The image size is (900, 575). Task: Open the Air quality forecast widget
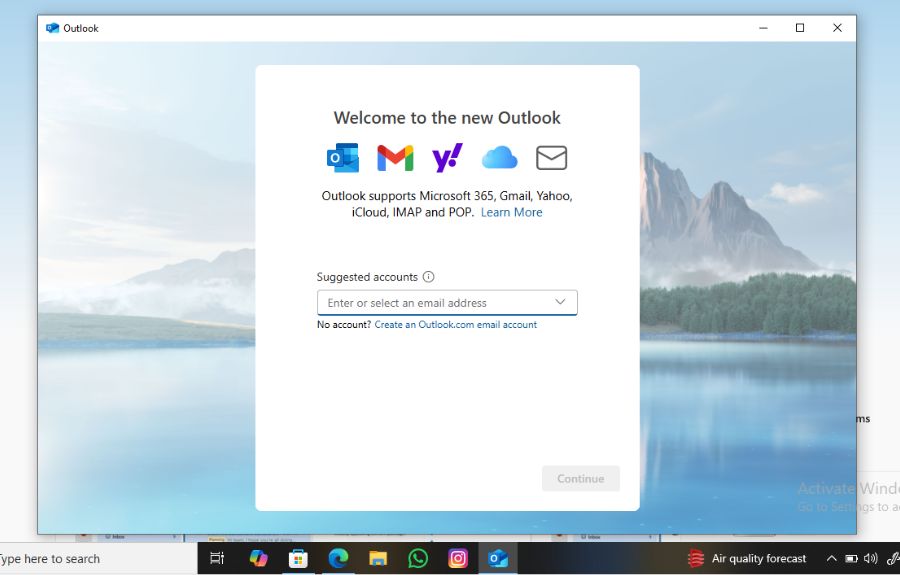747,558
